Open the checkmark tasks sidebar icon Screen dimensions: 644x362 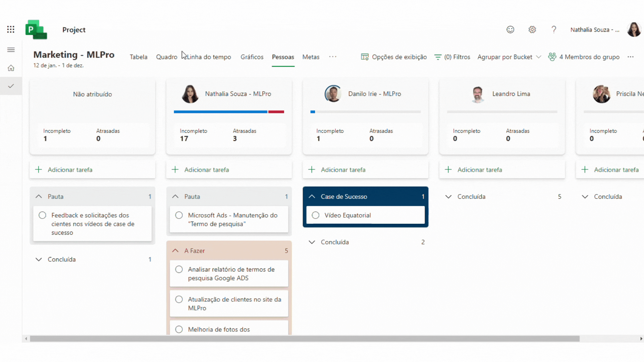click(x=11, y=86)
